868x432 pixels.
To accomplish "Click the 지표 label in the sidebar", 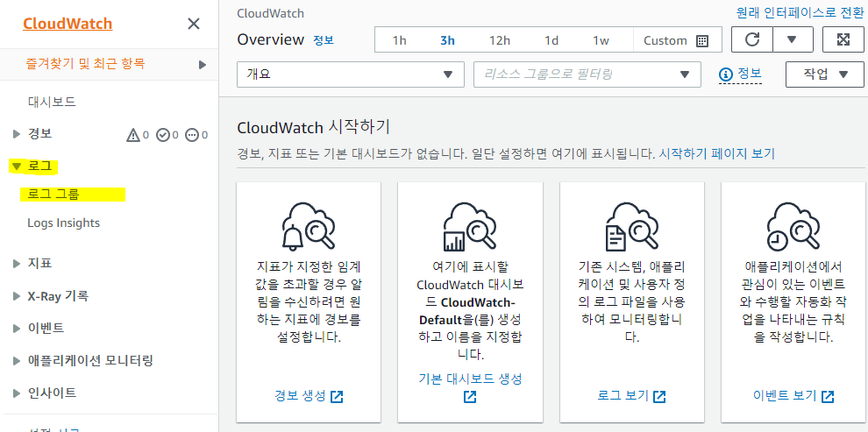I will (x=39, y=264).
